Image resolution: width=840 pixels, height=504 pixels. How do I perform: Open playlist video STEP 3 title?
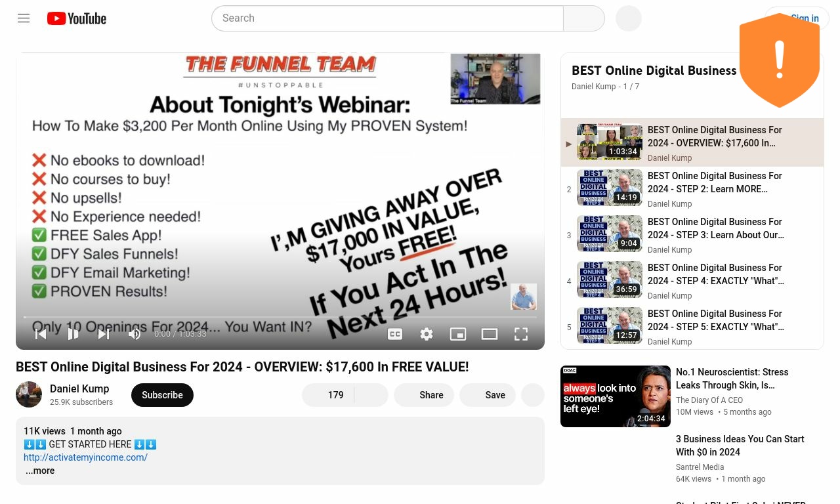(716, 228)
